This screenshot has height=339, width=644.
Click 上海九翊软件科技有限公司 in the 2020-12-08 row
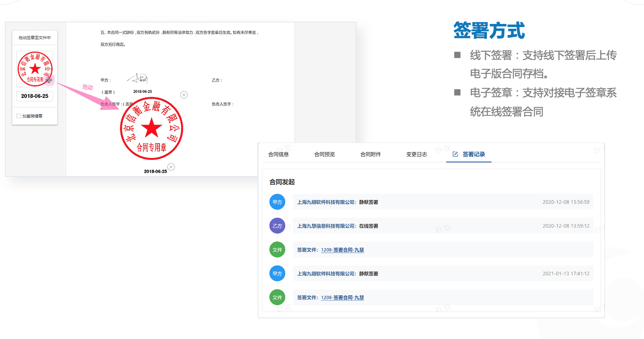326,202
